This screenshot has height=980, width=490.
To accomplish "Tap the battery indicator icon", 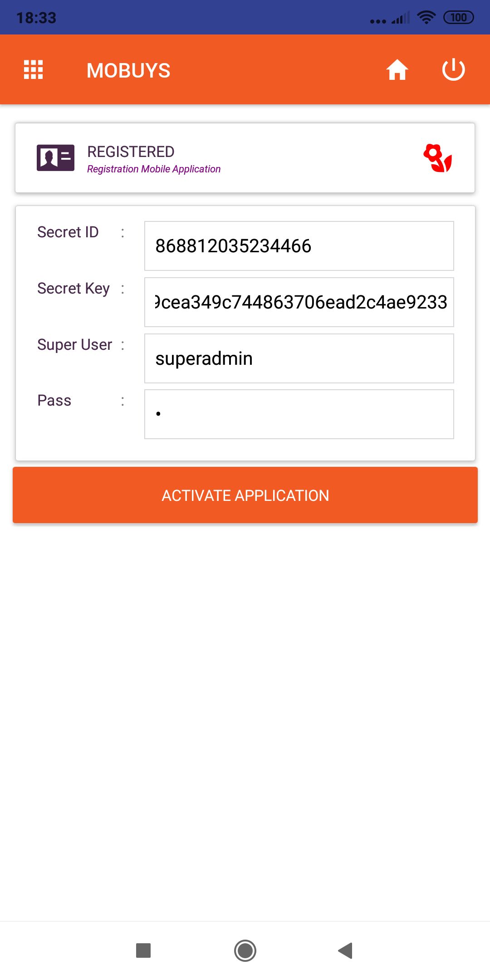I will click(x=458, y=17).
